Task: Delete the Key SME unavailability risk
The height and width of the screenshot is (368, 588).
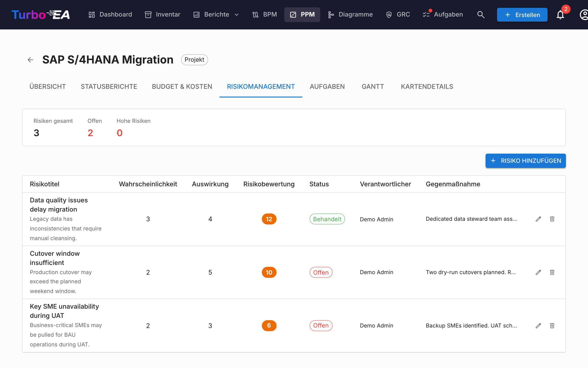Action: [x=552, y=326]
